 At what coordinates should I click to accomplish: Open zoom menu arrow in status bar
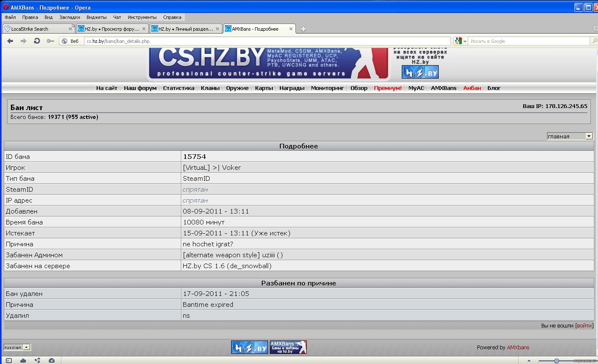tap(529, 361)
